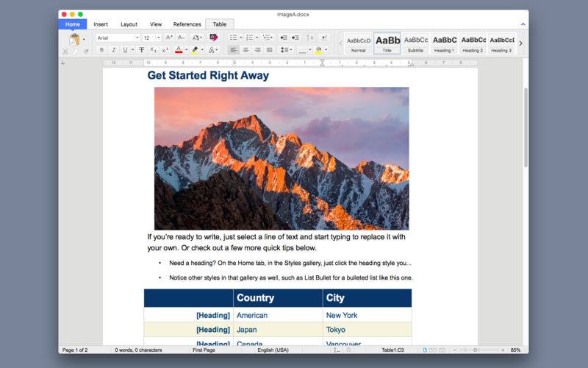The width and height of the screenshot is (588, 368).
Task: Click the justify text icon
Action: pos(269,50)
